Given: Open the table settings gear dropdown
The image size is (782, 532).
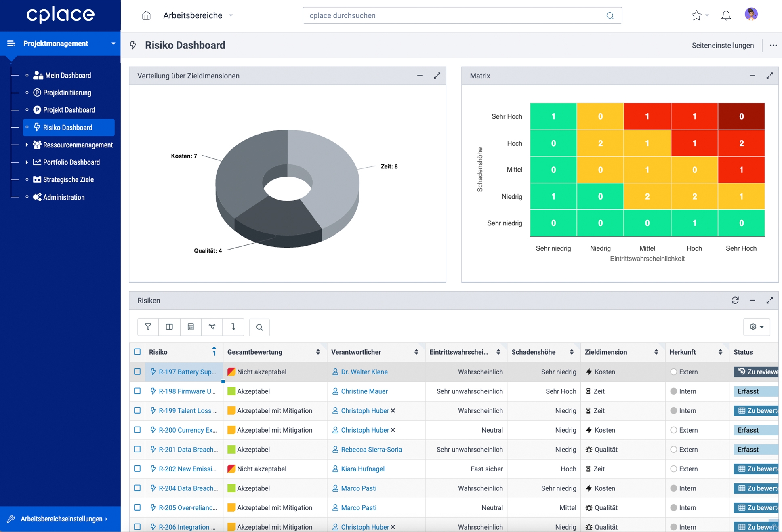Looking at the screenshot, I should [x=756, y=327].
